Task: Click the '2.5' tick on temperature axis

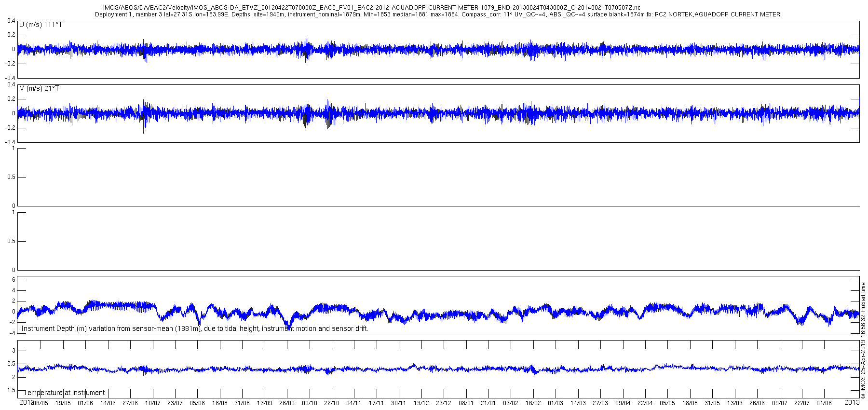Action: pyautogui.click(x=12, y=364)
